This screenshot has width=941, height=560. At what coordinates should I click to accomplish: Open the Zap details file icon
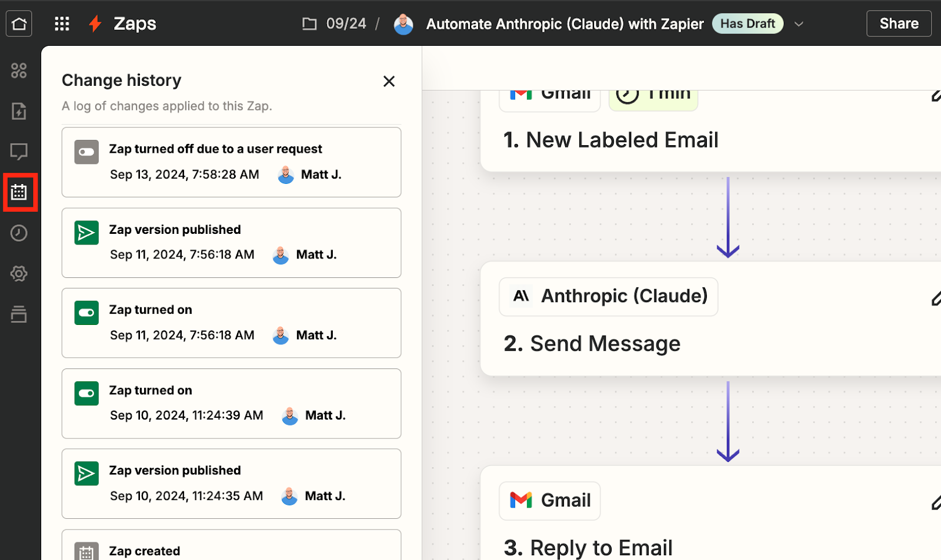click(x=19, y=111)
